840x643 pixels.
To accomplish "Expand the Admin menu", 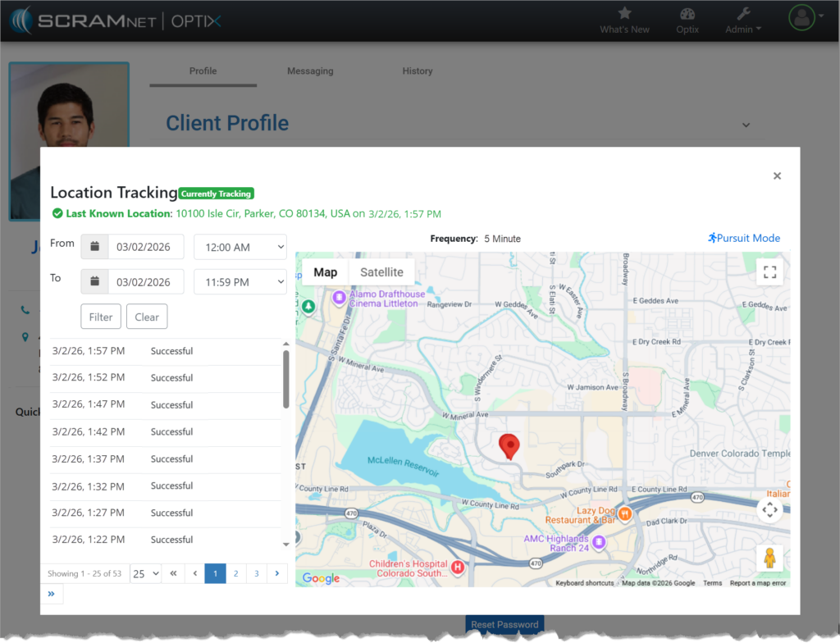I will point(742,21).
